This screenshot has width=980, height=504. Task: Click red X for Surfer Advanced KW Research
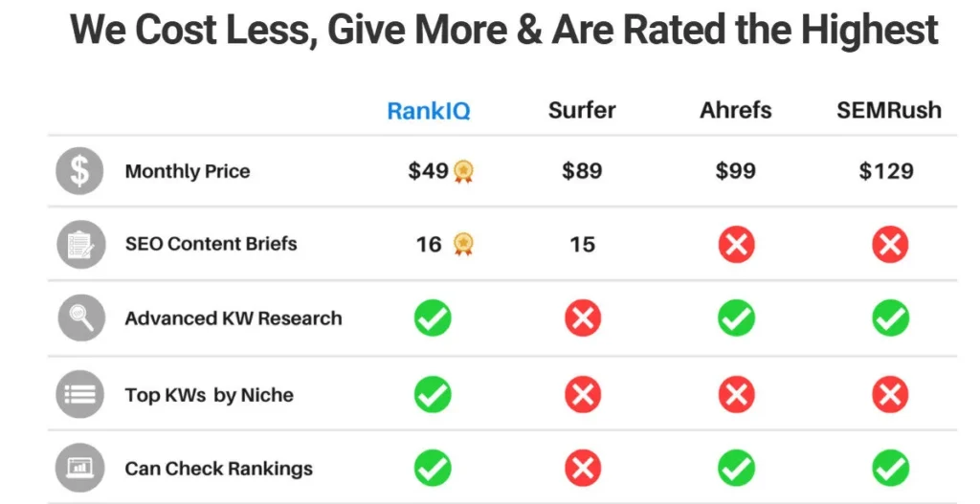pos(582,318)
